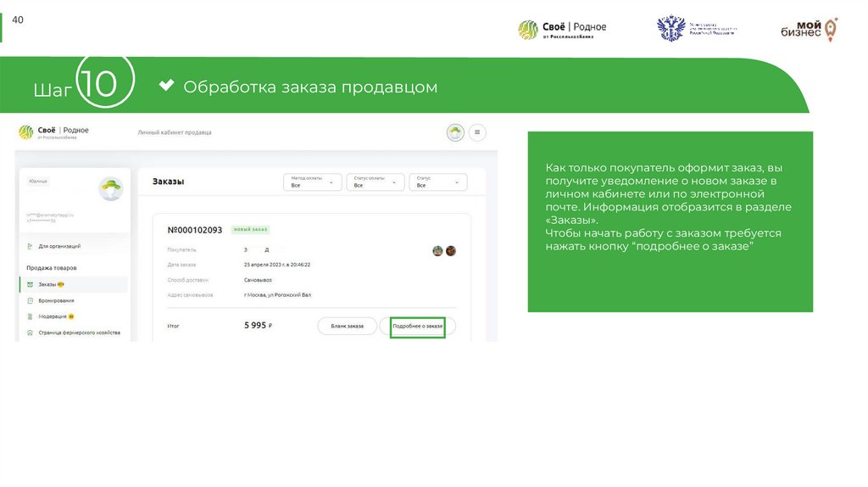Open Страница фермерского хозяйства sidebar item
The image size is (868, 487).
pyautogui.click(x=78, y=333)
